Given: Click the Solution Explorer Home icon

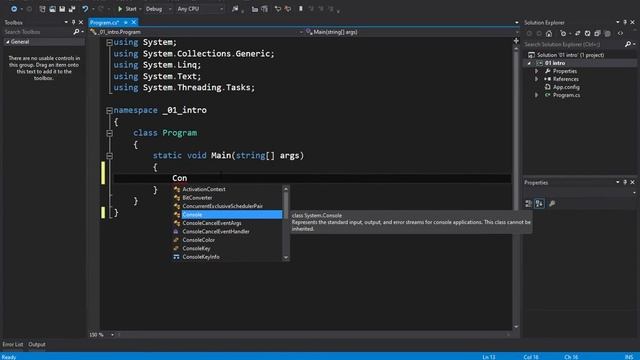Looking at the screenshot, I should point(549,33).
